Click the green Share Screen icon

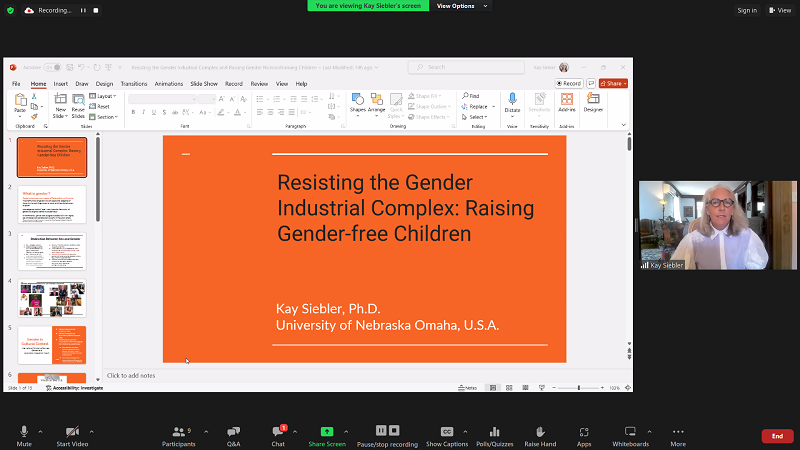pos(327,431)
